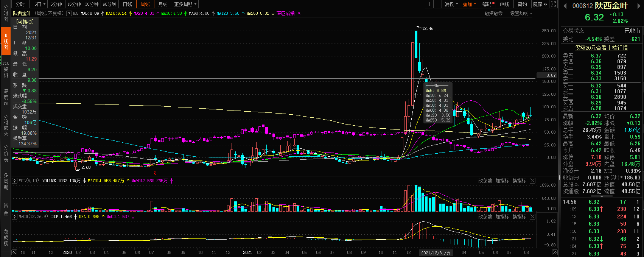Click the zoom out minus icon

coord(437,4)
